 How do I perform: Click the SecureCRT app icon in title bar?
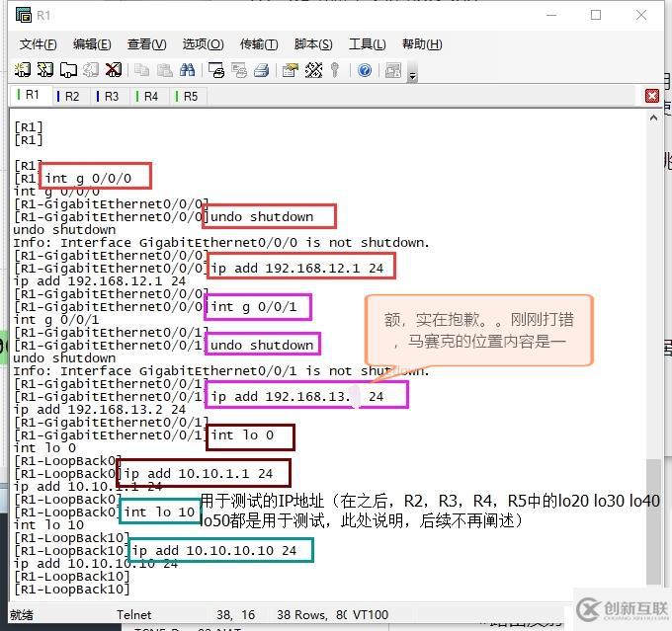pyautogui.click(x=24, y=15)
